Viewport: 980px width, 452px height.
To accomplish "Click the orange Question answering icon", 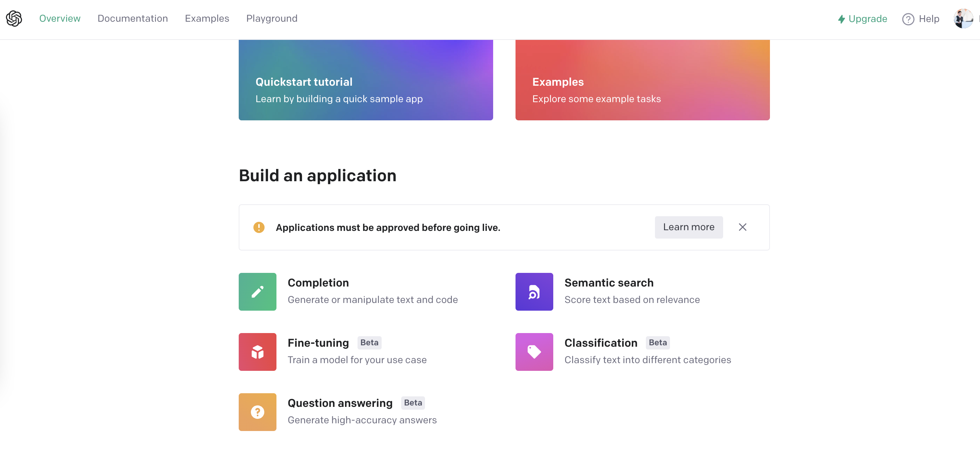I will click(x=257, y=412).
